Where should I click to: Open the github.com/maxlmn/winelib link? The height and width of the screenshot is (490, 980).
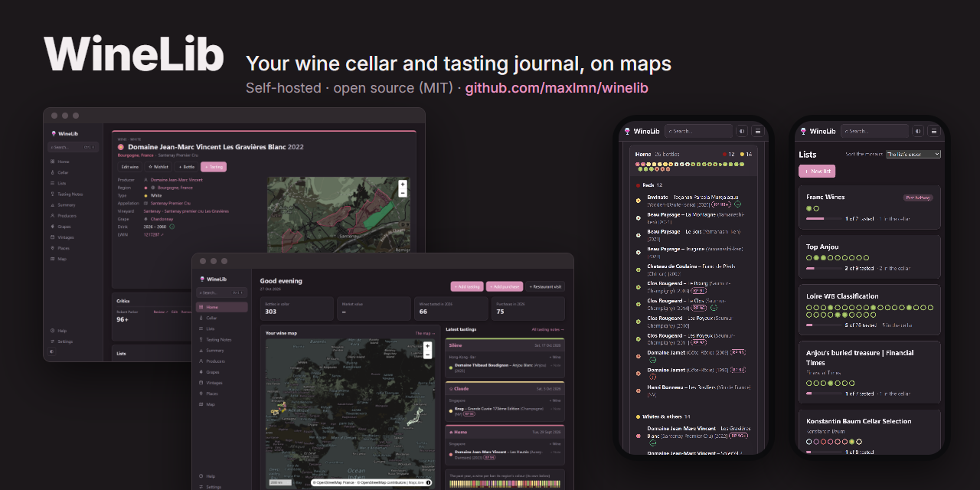tap(557, 88)
